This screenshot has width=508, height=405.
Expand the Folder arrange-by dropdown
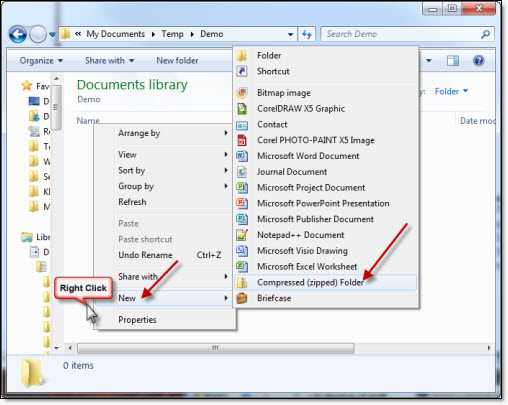pos(451,91)
